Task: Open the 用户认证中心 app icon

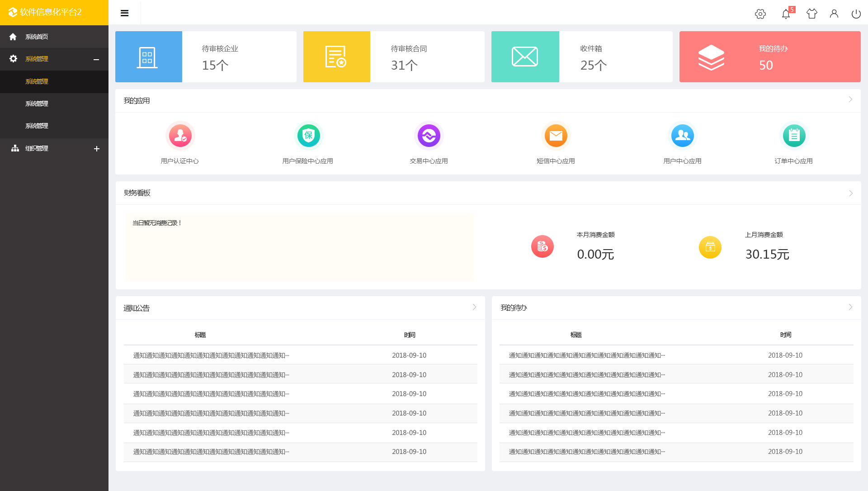Action: pyautogui.click(x=180, y=135)
